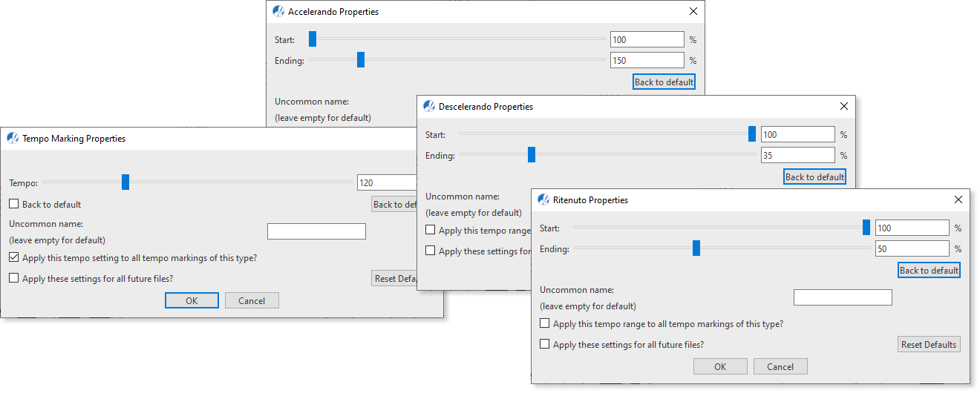
Task: Click Reset Defaults in Ritenuto Properties
Action: (x=929, y=344)
